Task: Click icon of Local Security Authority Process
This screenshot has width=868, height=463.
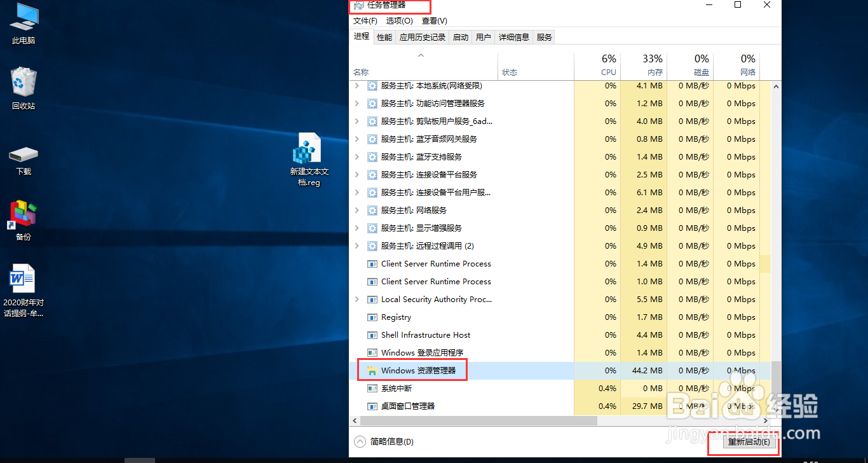Action: 372,300
